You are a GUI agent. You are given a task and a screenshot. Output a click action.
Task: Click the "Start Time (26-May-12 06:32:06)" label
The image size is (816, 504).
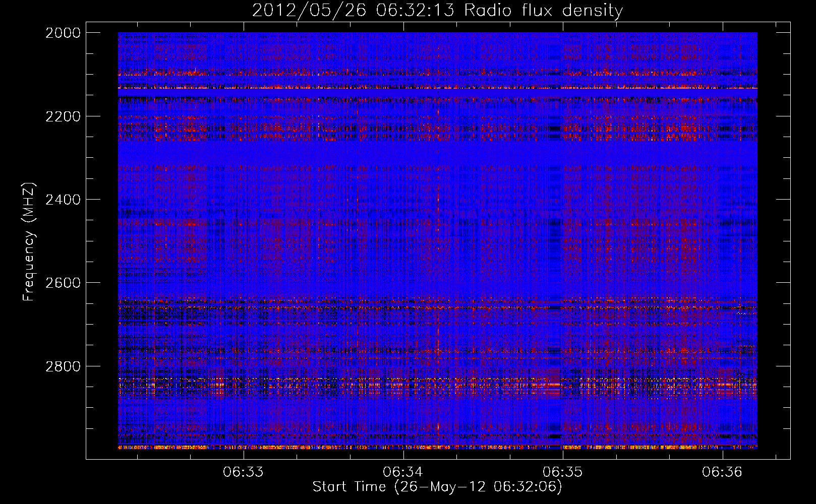click(437, 487)
